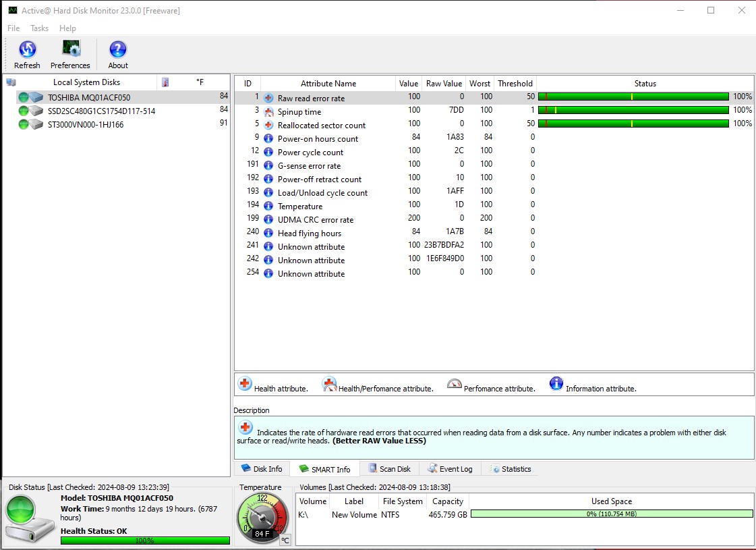Viewport: 756px width, 550px height.
Task: Click the thermometer icon in disk list header
Action: point(165,82)
